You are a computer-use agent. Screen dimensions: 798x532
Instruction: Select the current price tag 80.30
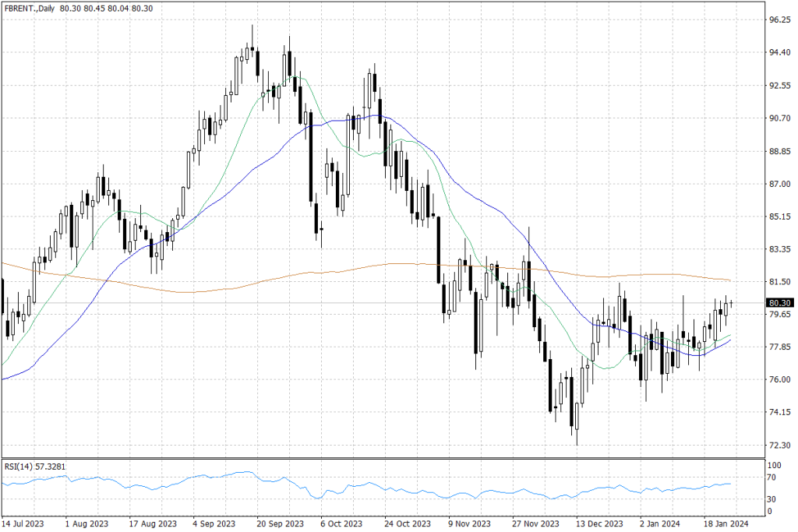(779, 303)
